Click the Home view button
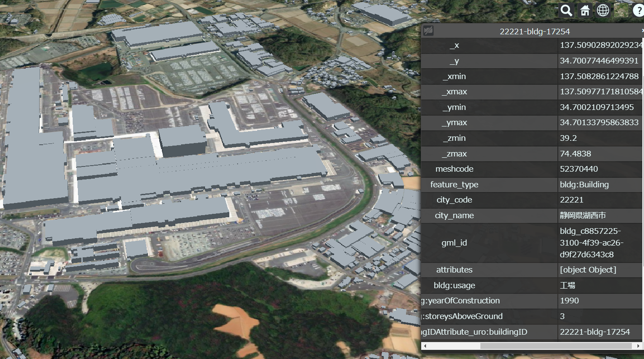 pyautogui.click(x=585, y=10)
